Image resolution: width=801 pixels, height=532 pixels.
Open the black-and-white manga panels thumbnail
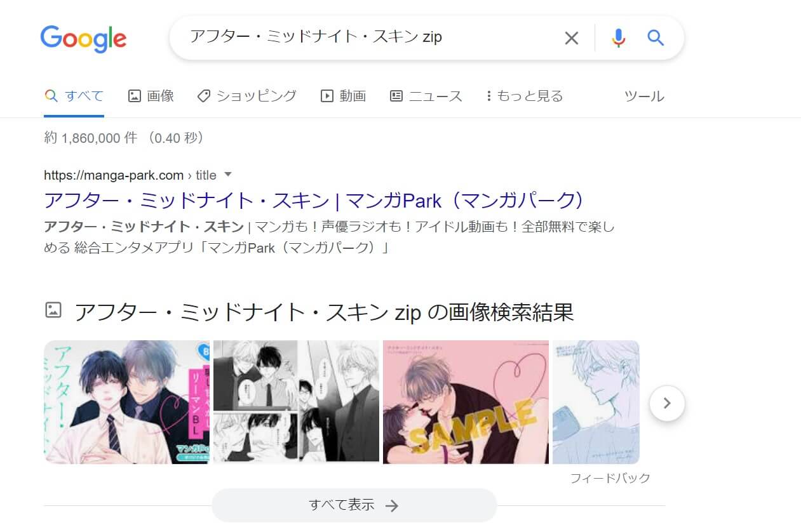click(x=296, y=402)
